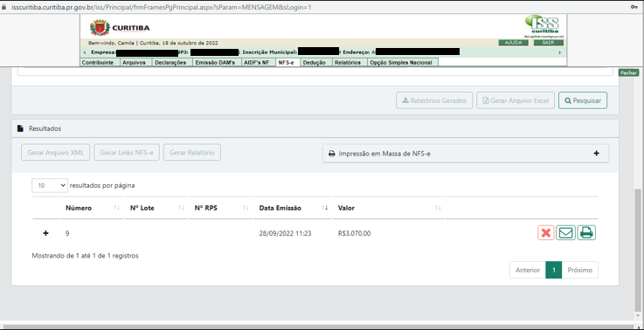Open the Declarações menu tab
This screenshot has width=644, height=330.
coord(172,62)
